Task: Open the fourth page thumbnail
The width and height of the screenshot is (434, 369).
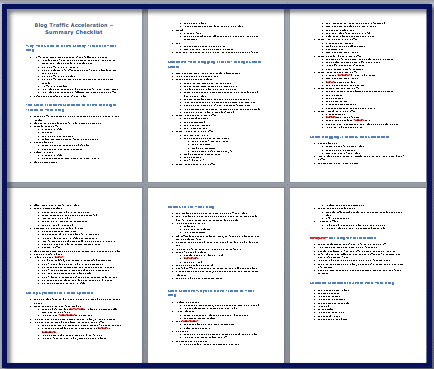Action: (x=75, y=275)
